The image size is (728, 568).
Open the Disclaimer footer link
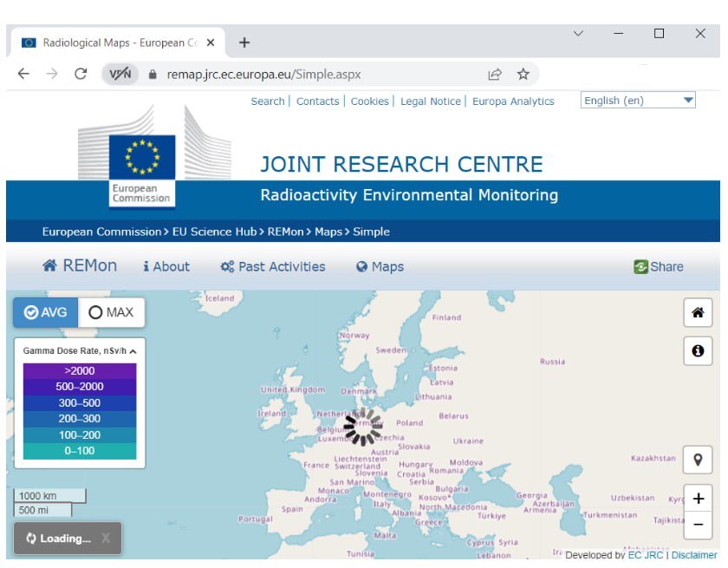click(x=694, y=554)
